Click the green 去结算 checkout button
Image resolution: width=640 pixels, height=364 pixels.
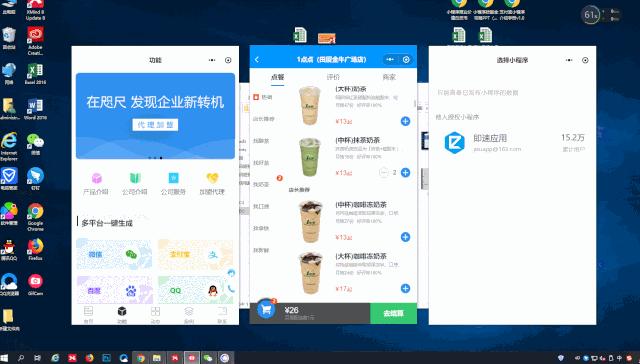[x=393, y=313]
